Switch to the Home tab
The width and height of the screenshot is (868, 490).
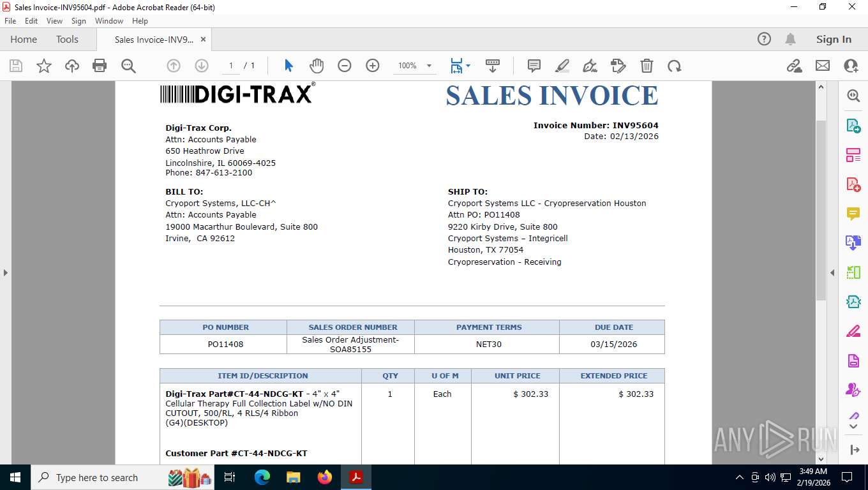tap(24, 39)
